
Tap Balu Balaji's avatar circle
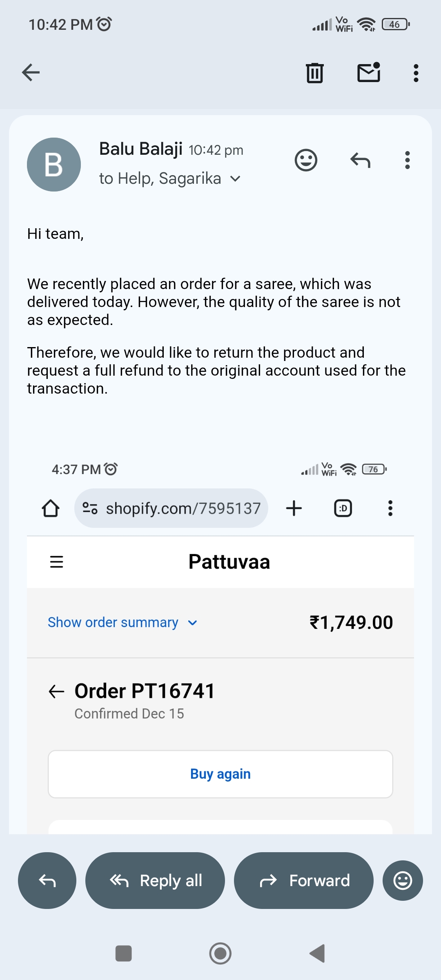(x=54, y=165)
